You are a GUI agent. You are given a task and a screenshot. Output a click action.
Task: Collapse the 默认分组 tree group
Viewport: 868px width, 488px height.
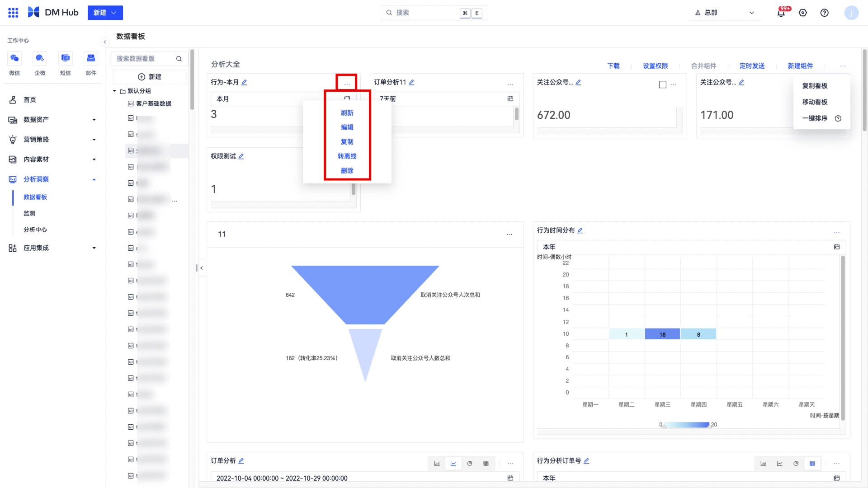[114, 91]
